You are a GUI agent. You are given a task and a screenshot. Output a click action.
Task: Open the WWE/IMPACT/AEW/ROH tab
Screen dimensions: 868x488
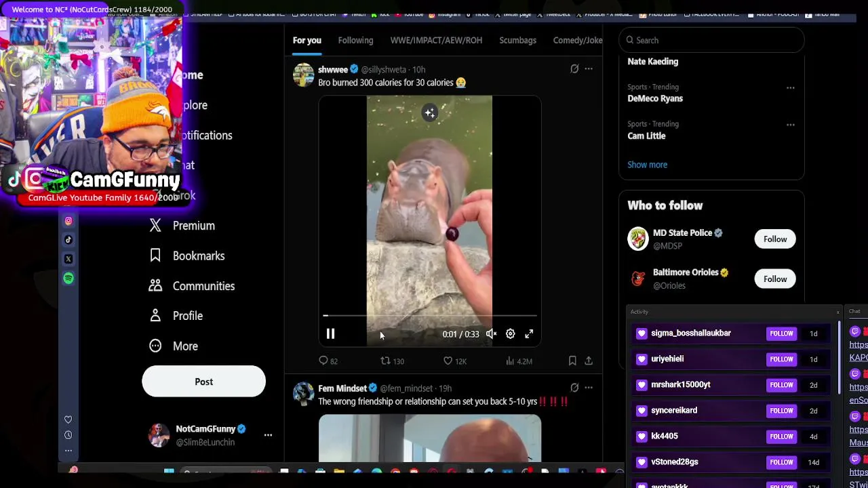pos(436,40)
